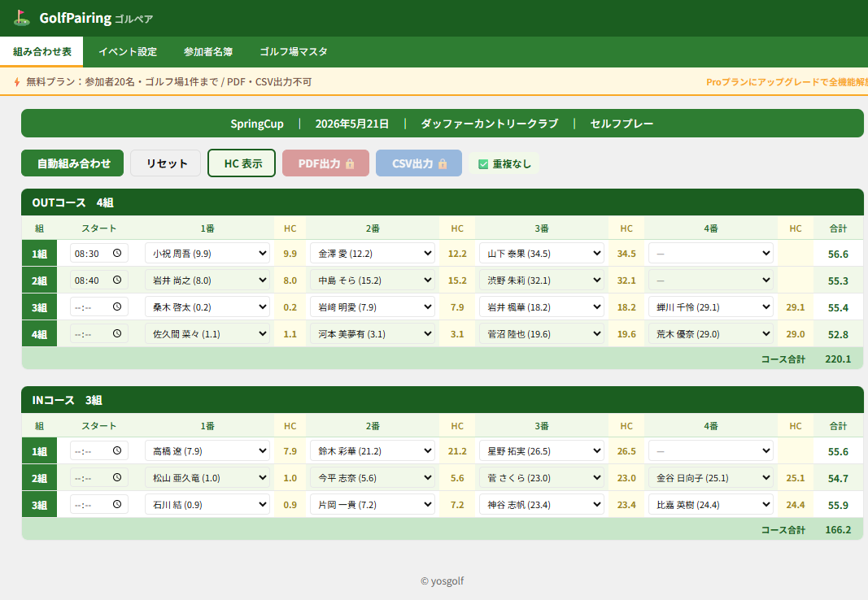This screenshot has width=868, height=600.
Task: Open time picker clock for OUT 1組 08:30
Action: [x=117, y=254]
